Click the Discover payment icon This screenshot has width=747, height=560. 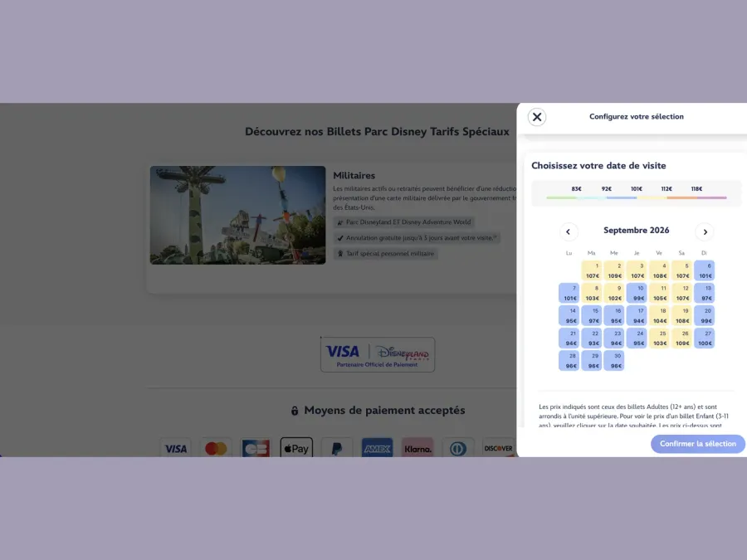[498, 448]
